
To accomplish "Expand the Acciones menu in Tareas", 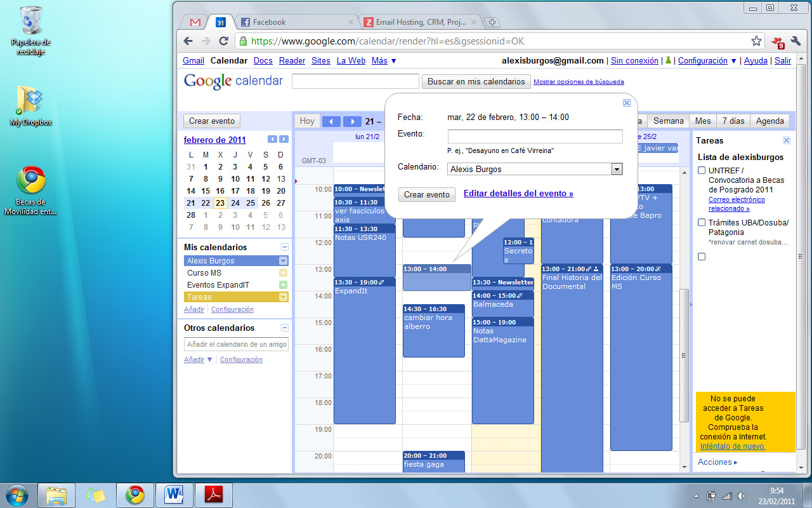I will pyautogui.click(x=717, y=462).
